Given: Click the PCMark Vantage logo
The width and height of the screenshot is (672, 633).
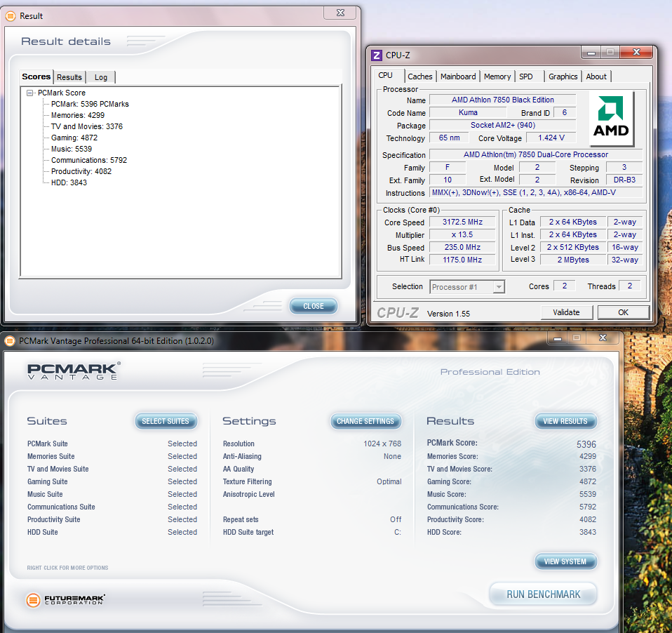Looking at the screenshot, I should 74,371.
